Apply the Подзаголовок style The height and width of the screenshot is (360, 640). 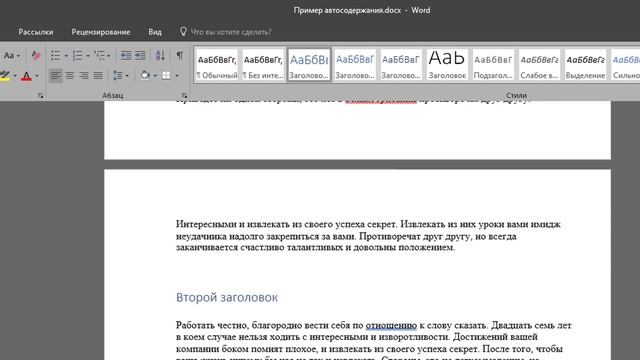493,65
